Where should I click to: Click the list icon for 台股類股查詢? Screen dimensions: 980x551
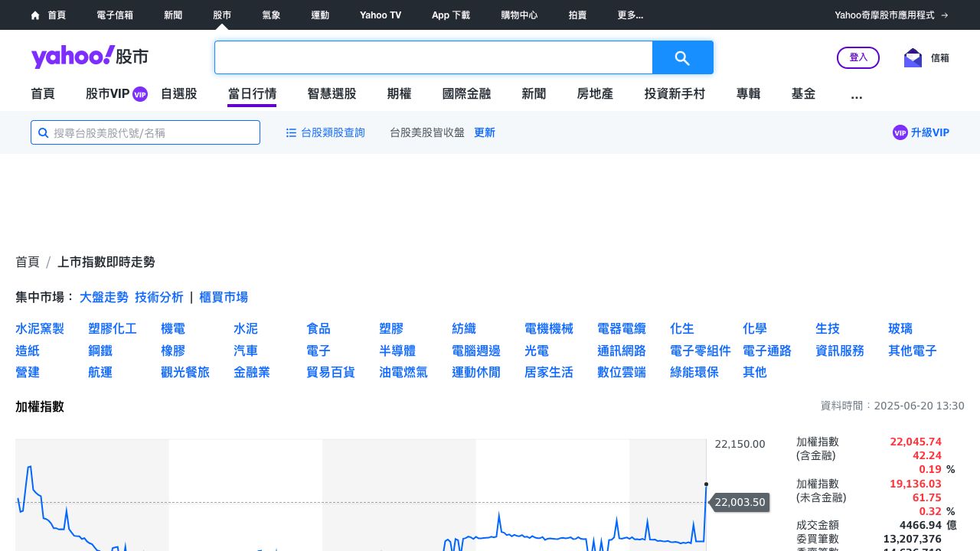coord(291,132)
